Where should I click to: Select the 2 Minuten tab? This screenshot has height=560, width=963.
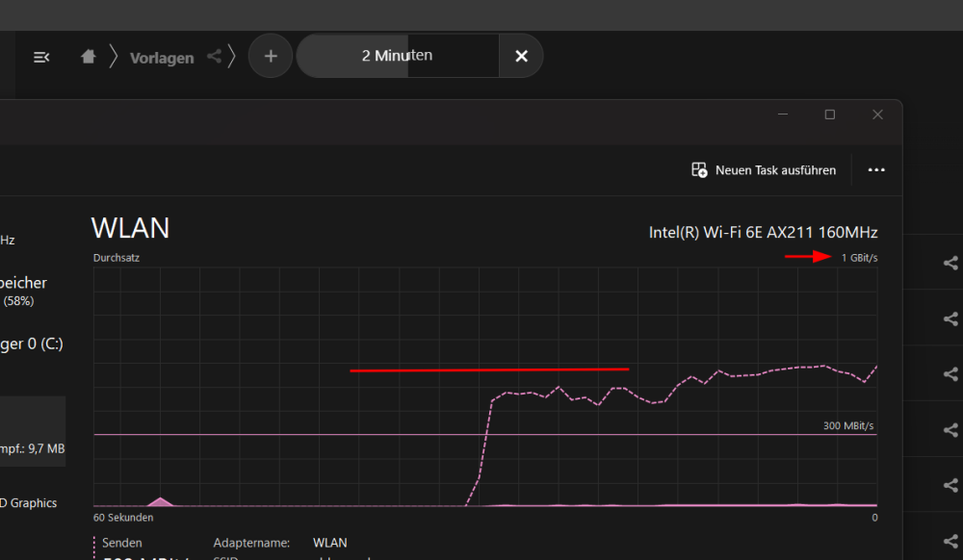(398, 56)
